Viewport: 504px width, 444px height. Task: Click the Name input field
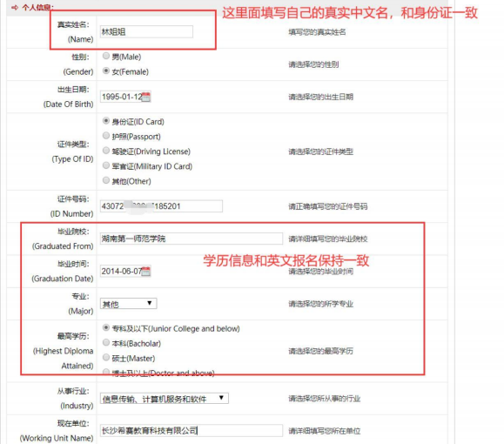point(146,32)
